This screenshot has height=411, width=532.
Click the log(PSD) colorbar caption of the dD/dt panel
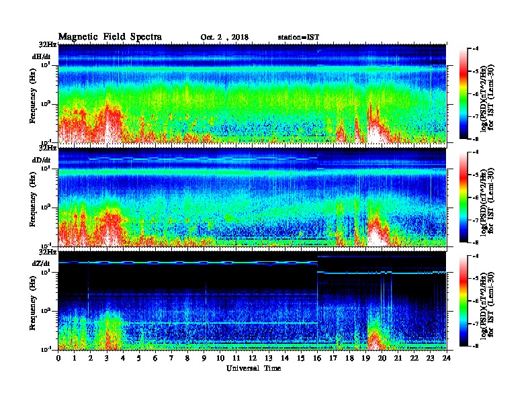(486, 201)
